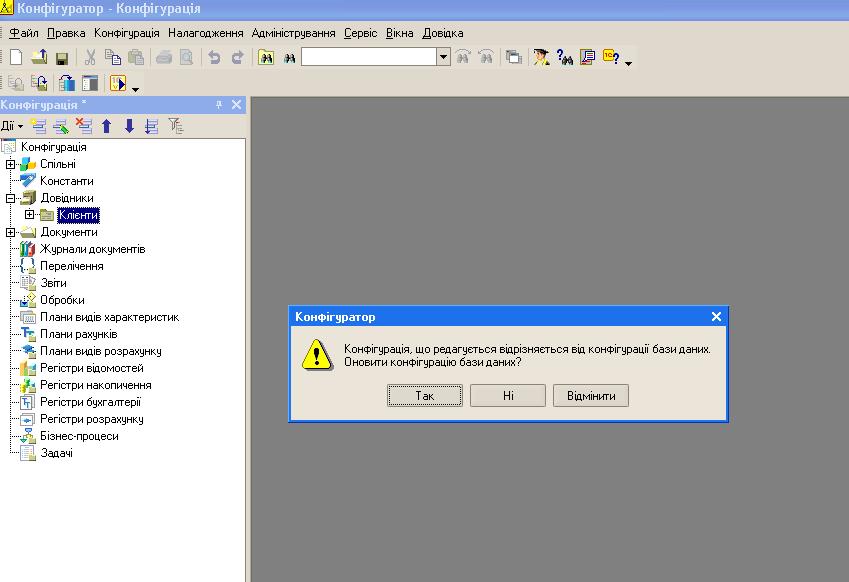
Task: Expand the Документи tree node
Action: point(10,232)
